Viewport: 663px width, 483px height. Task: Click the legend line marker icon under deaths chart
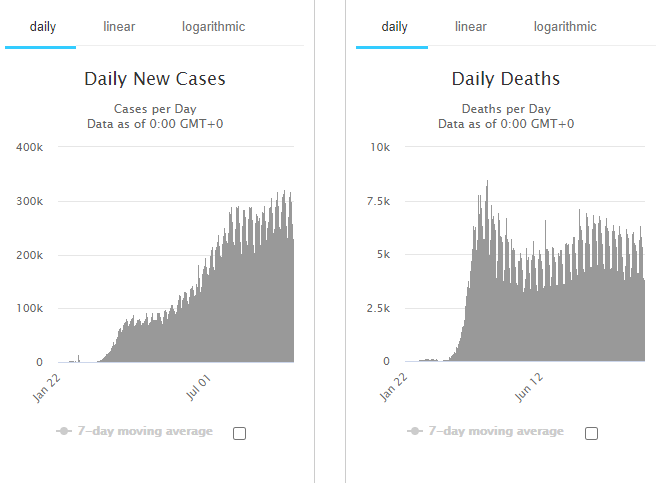click(x=415, y=431)
